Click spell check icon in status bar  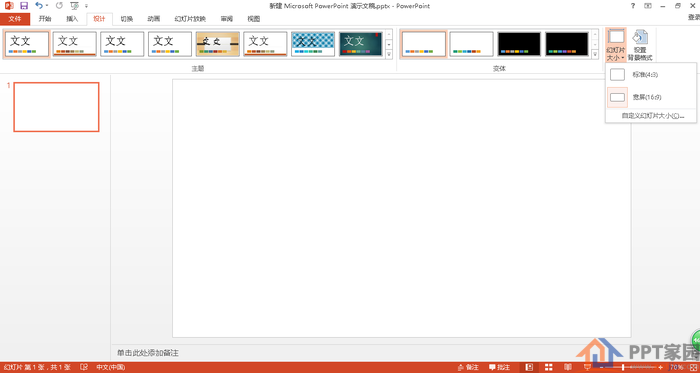click(x=84, y=367)
